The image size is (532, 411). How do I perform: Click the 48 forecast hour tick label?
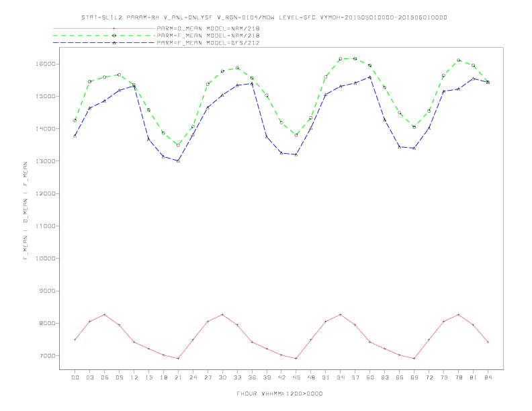click(x=311, y=377)
